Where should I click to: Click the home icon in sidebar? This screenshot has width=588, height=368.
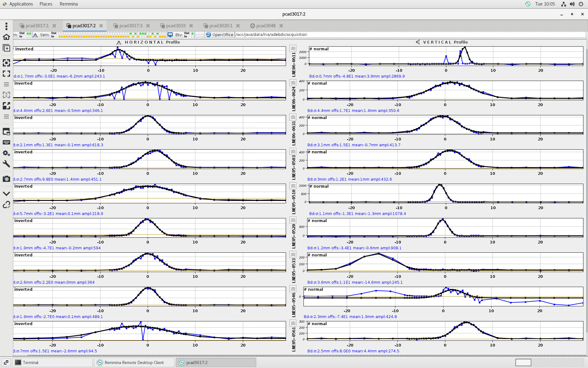(x=6, y=37)
